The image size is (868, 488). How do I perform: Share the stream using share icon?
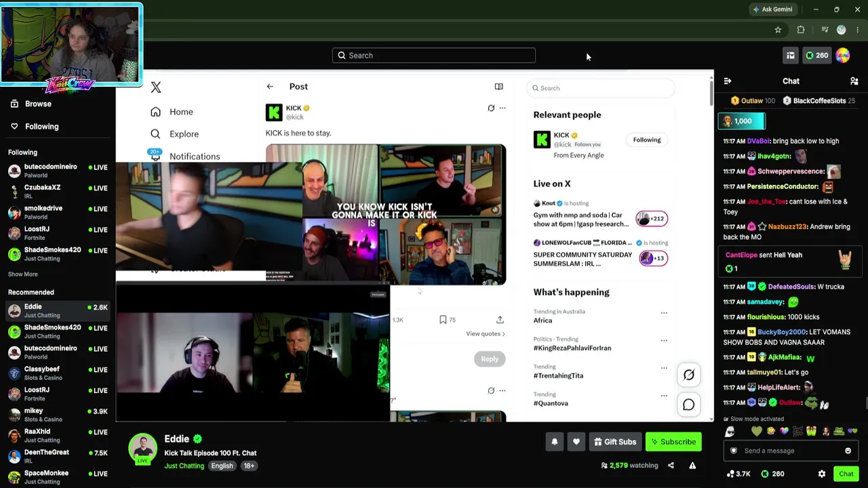671,466
